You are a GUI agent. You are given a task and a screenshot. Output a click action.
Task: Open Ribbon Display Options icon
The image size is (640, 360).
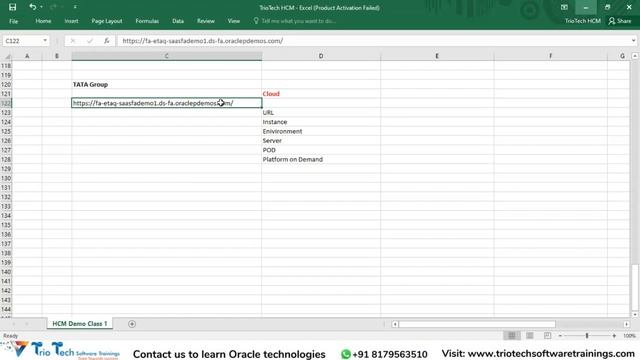point(564,7)
